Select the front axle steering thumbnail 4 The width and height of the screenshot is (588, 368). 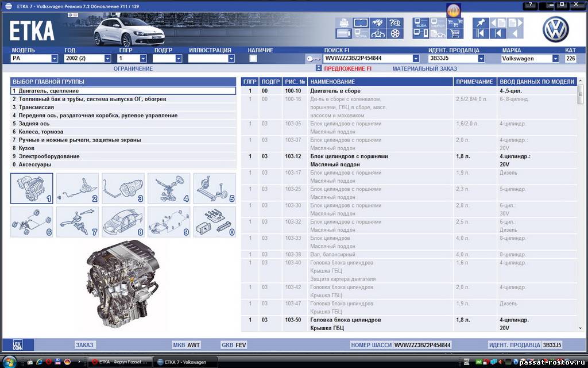(169, 189)
